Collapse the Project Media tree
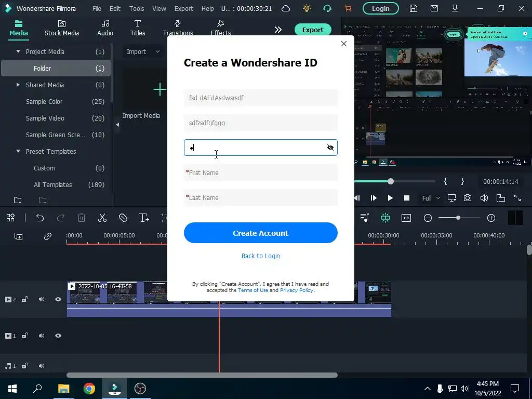This screenshot has height=399, width=532. (x=18, y=51)
